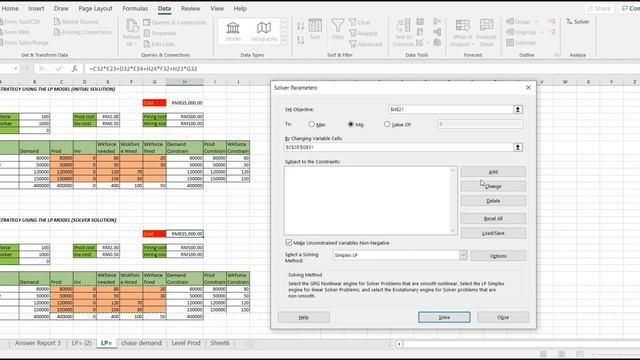The height and width of the screenshot is (360, 640).
Task: Expand the Data Types gallery More arrow
Action: coord(284,41)
